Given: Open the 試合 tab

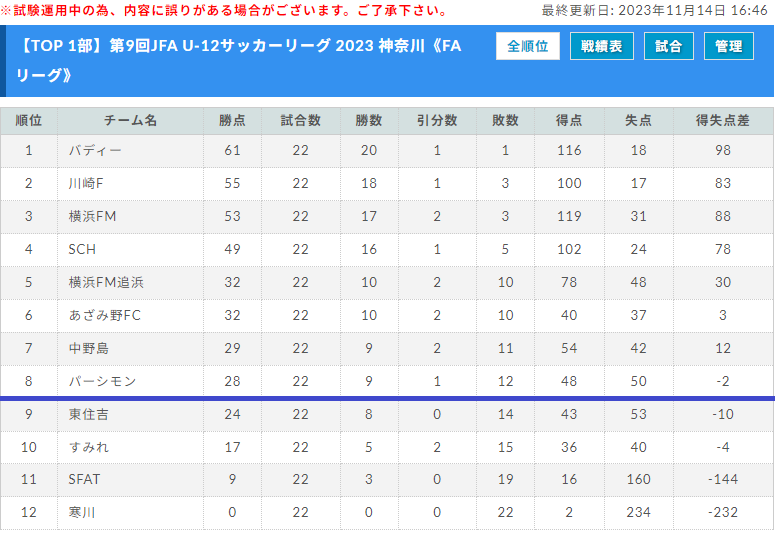Looking at the screenshot, I should pos(669,46).
